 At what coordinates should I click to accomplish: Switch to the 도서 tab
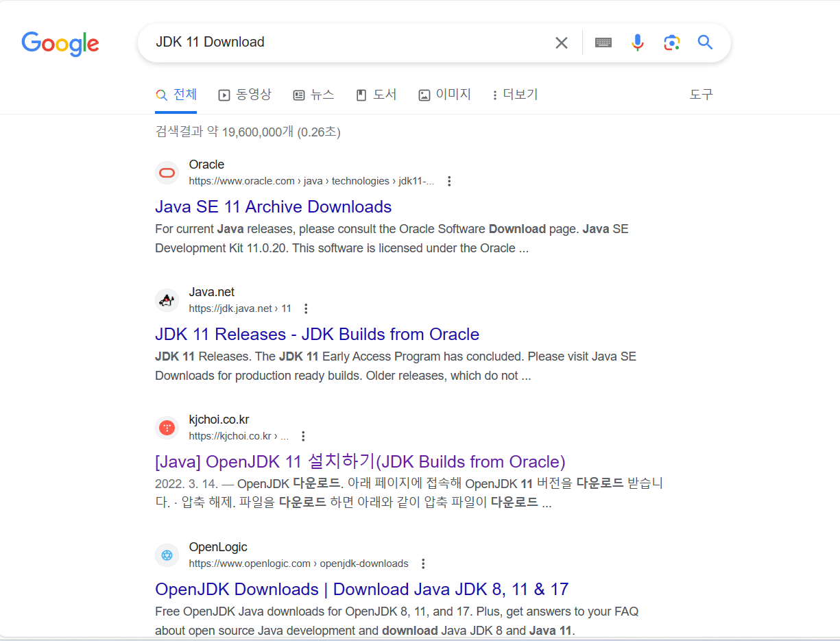point(376,95)
